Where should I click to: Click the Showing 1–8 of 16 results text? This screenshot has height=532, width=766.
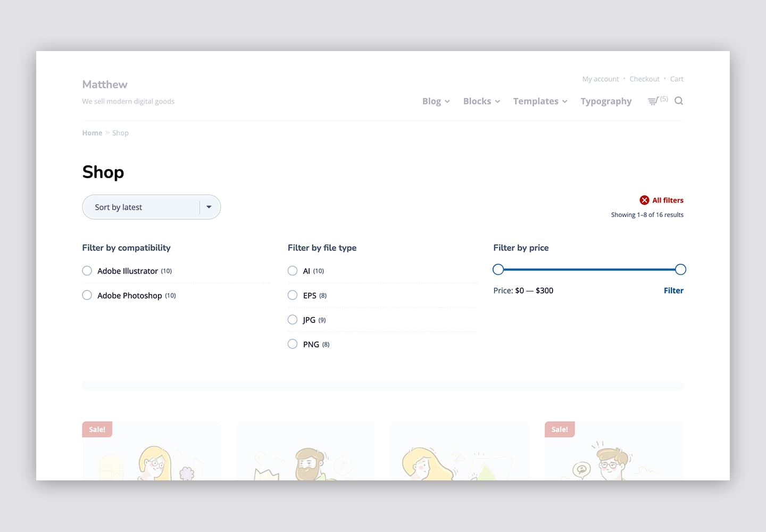(647, 215)
